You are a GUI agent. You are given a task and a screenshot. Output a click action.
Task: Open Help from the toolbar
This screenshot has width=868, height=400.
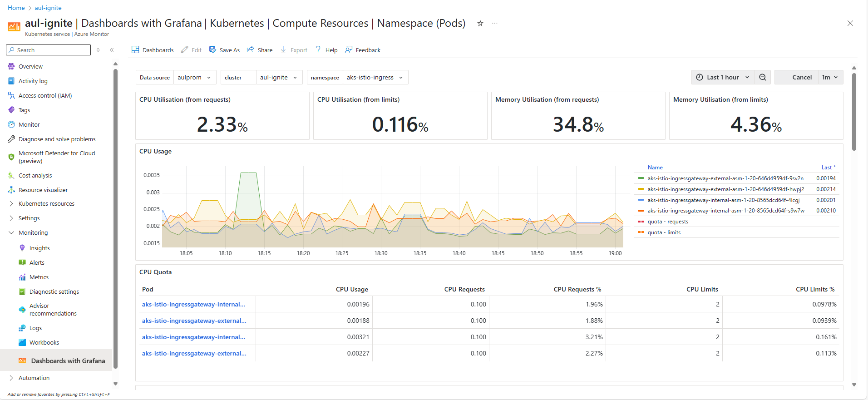coord(326,50)
